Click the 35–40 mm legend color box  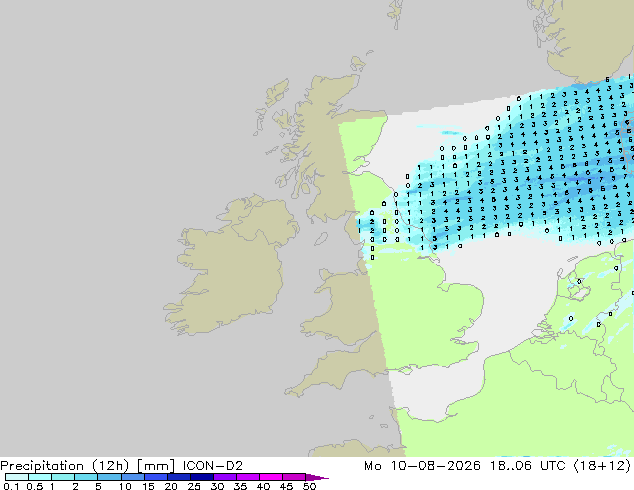point(247,477)
